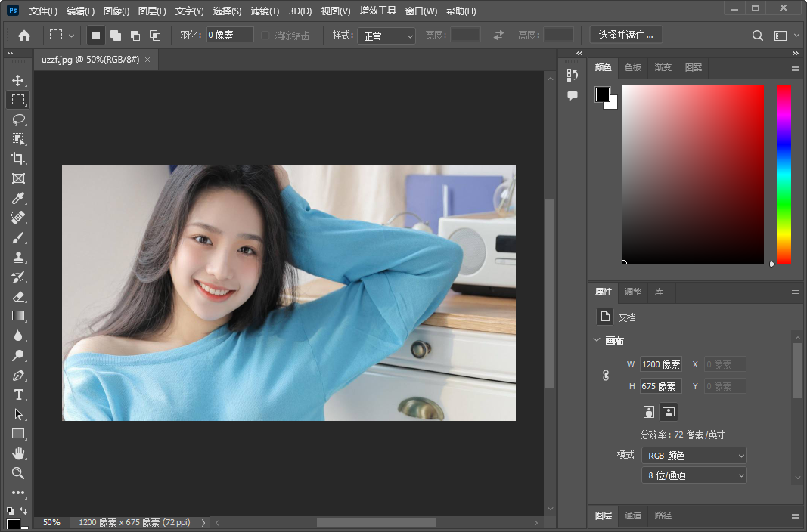Choose Intersect with selection mode

coord(155,36)
